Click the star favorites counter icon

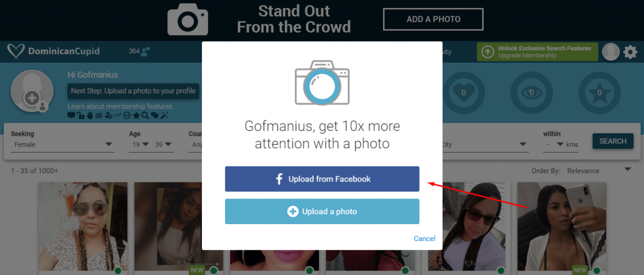599,92
